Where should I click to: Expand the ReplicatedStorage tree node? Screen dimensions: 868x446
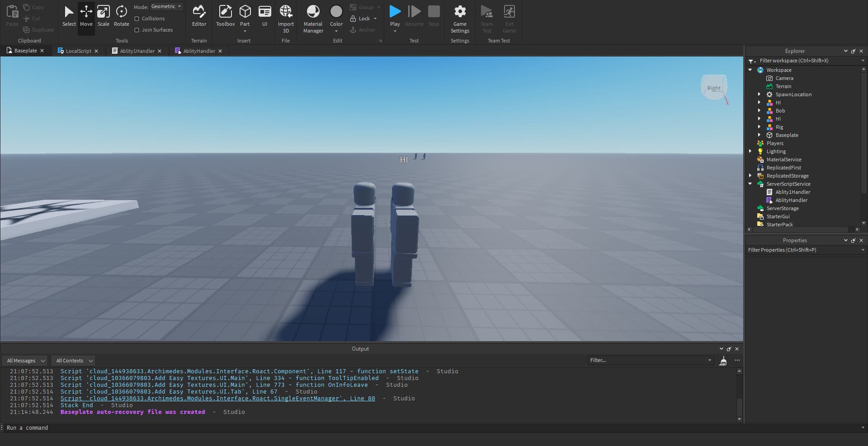pyautogui.click(x=750, y=176)
